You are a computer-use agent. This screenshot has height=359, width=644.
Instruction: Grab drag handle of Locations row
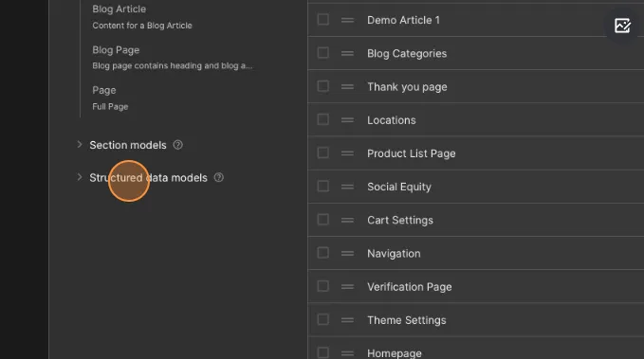point(347,119)
